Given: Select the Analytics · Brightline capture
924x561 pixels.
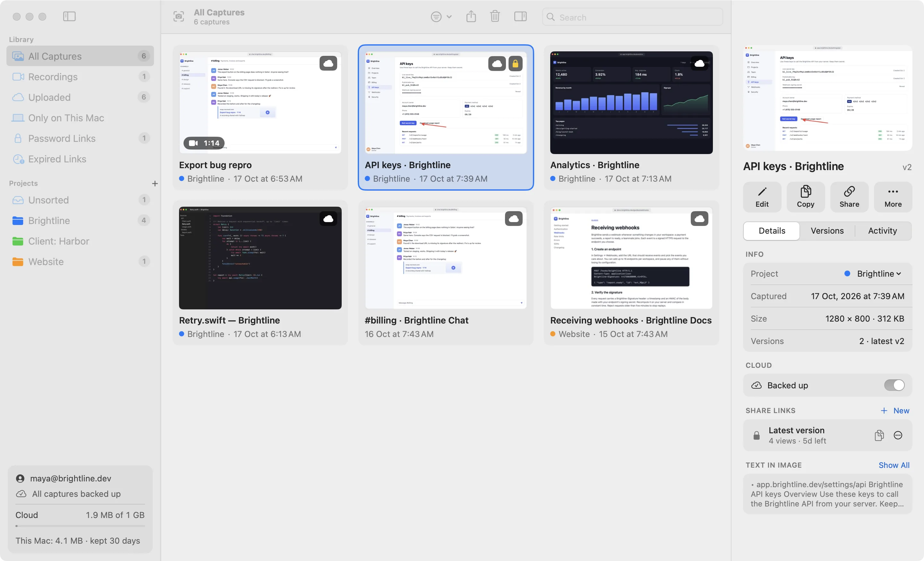Looking at the screenshot, I should click(x=631, y=118).
